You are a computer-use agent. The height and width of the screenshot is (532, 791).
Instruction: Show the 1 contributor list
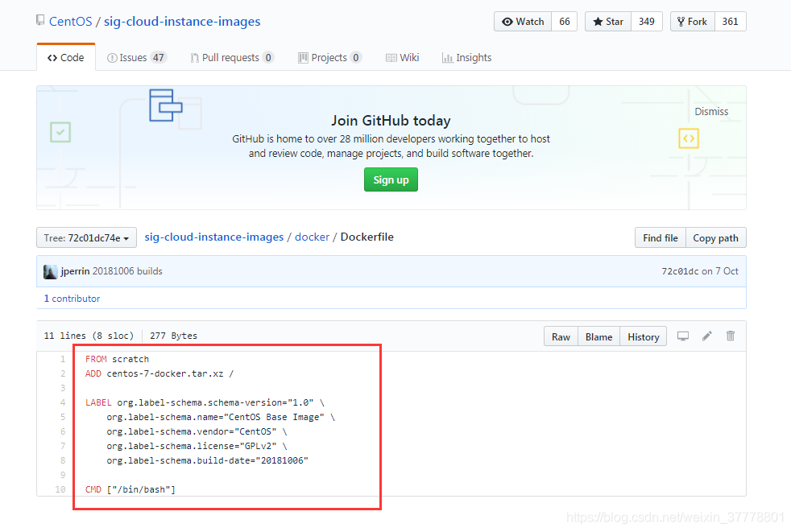tap(72, 299)
